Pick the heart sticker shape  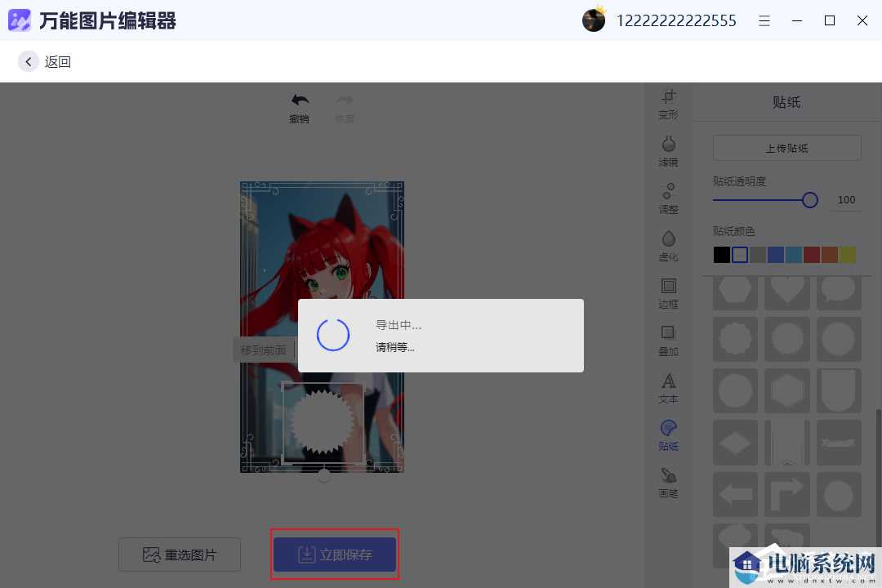[x=787, y=292]
